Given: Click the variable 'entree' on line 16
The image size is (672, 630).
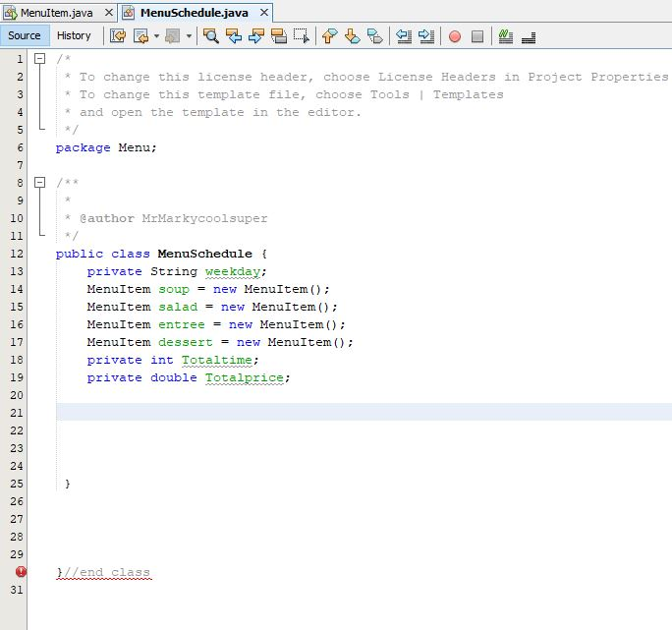Looking at the screenshot, I should pos(182,324).
